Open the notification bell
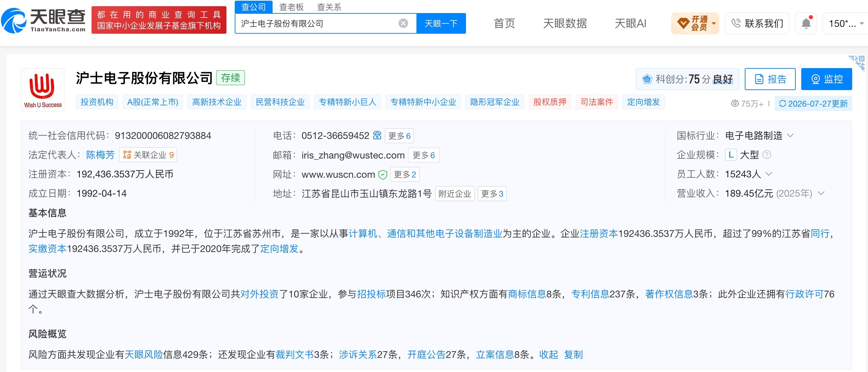868x372 pixels. pyautogui.click(x=806, y=23)
